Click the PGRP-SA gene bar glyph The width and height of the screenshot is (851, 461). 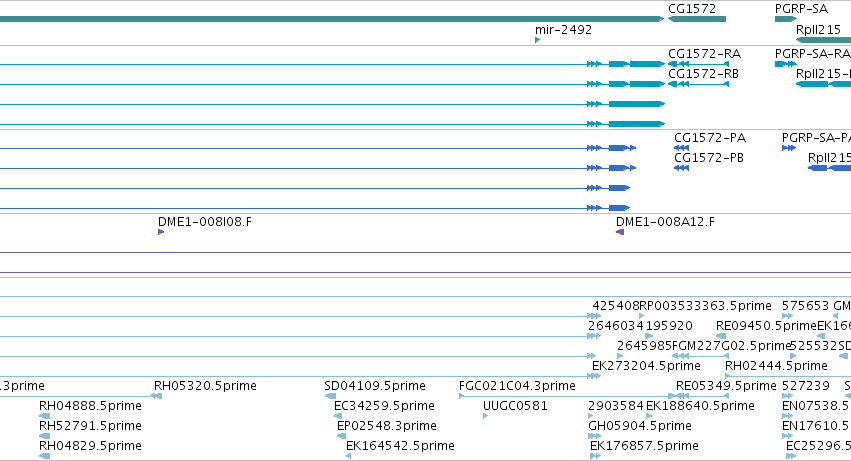pos(785,19)
